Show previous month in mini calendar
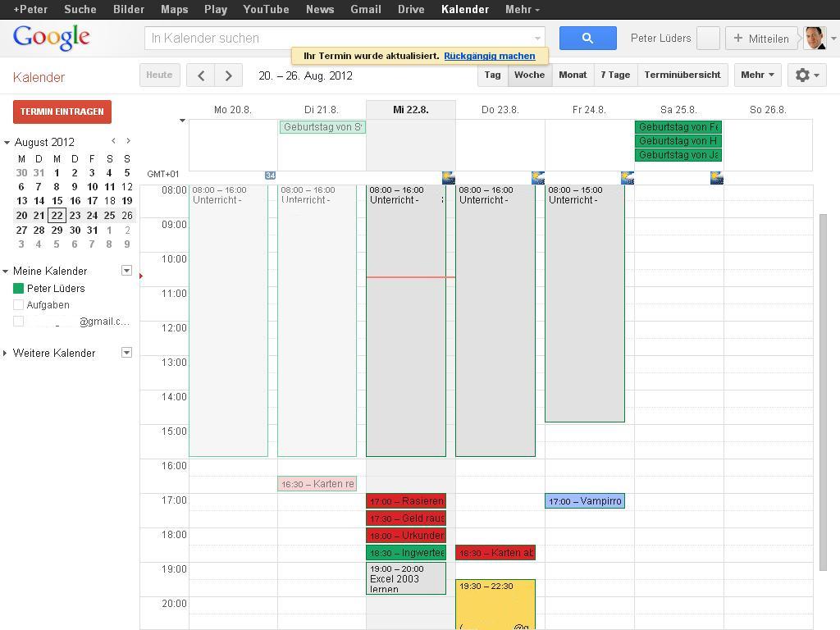 113,141
